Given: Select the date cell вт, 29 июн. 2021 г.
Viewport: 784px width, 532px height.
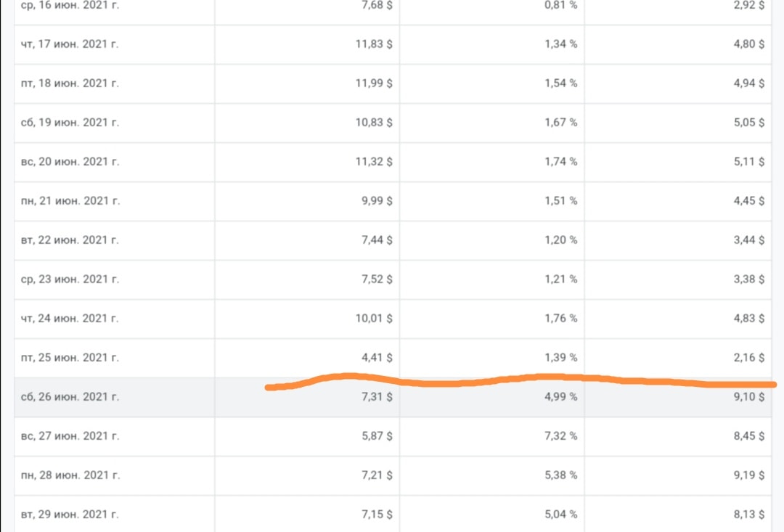Looking at the screenshot, I should pos(70,515).
